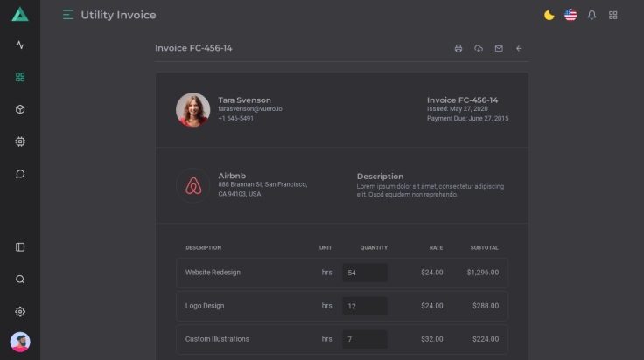
Task: Go back using the arrow icon
Action: coord(519,49)
